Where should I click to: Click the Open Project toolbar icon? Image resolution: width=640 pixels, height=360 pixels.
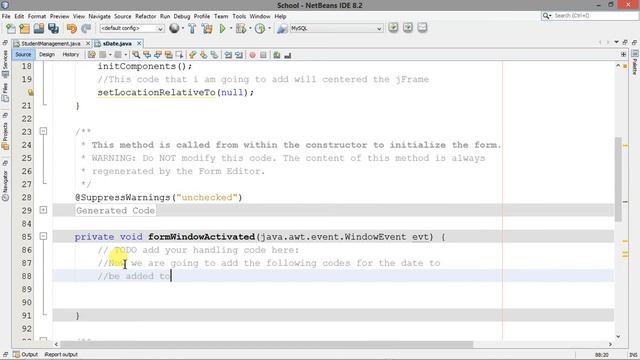39,28
